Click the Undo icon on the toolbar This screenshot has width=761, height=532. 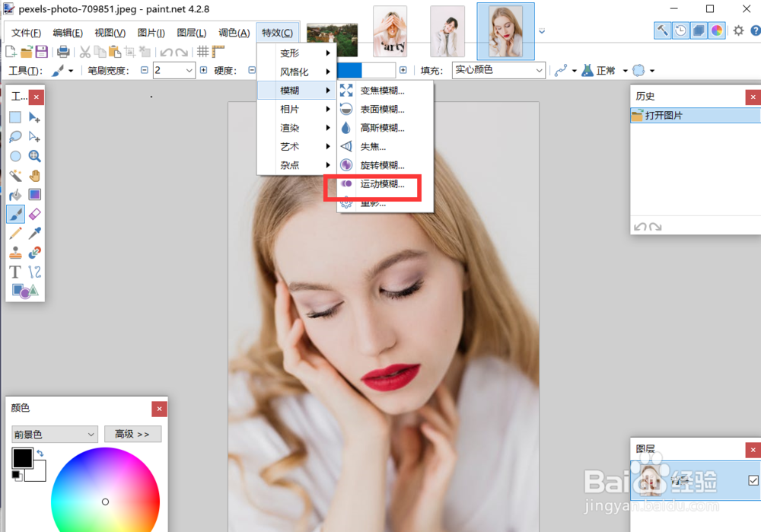(166, 51)
